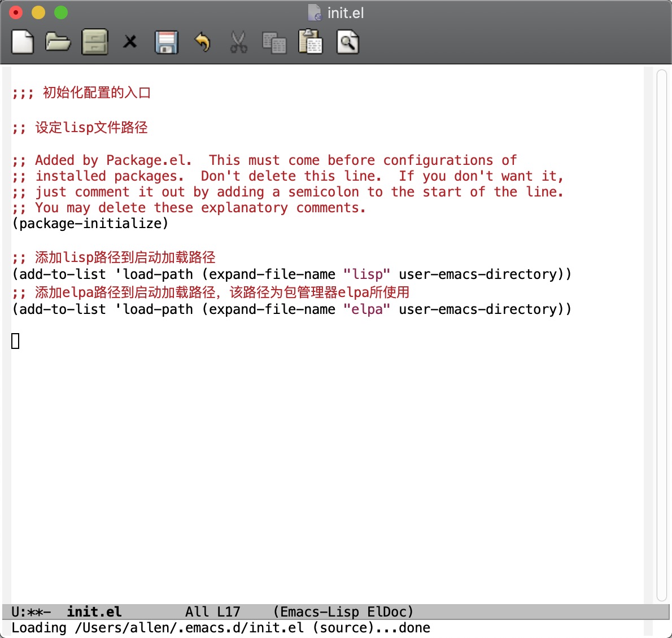Click the 'Added by Package.el.' comment line

coord(264,160)
